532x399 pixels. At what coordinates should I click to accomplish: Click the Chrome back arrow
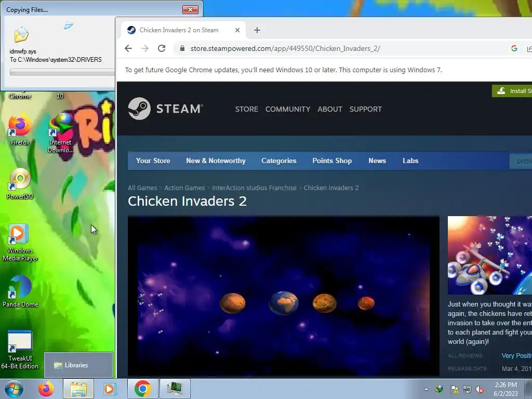(x=128, y=48)
